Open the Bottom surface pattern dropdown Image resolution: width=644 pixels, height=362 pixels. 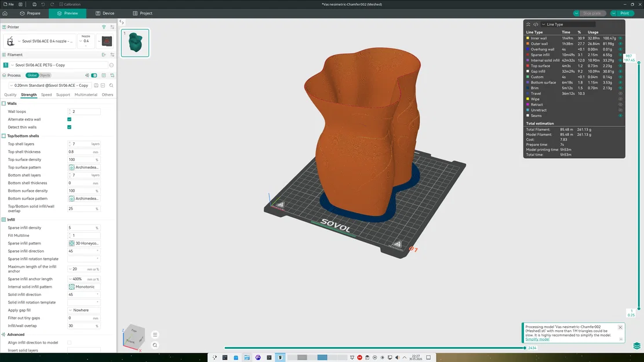click(x=84, y=199)
